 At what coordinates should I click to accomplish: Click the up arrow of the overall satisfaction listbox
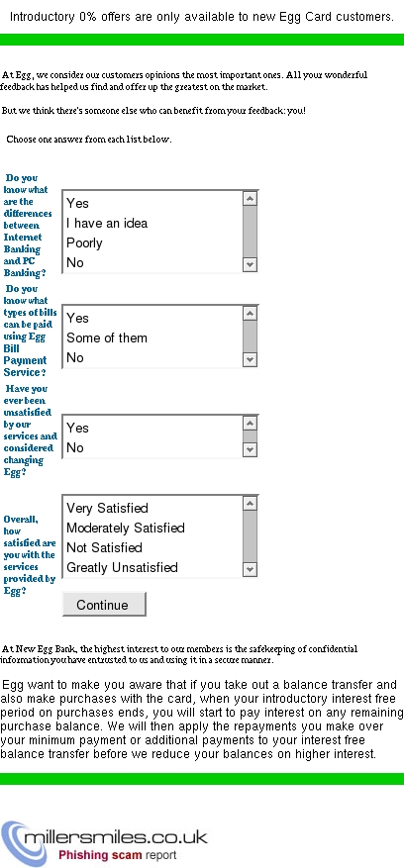click(250, 504)
